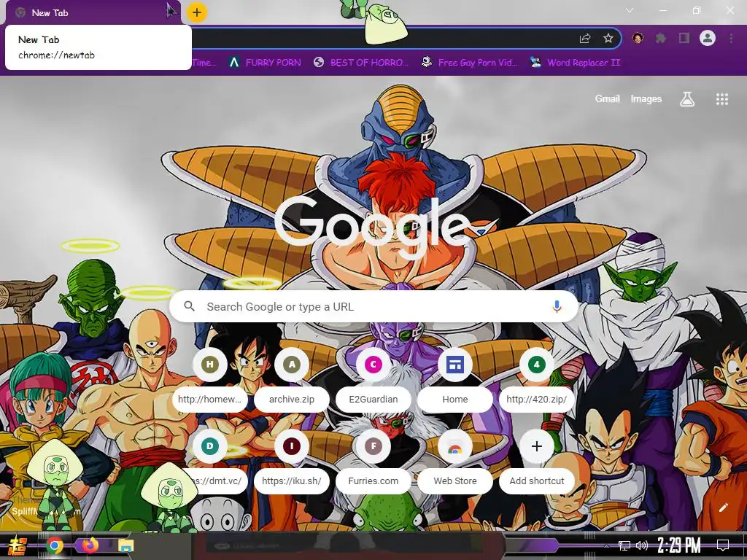Viewport: 747px width, 560px height.
Task: Customize this page with the pencil icon
Action: (723, 507)
